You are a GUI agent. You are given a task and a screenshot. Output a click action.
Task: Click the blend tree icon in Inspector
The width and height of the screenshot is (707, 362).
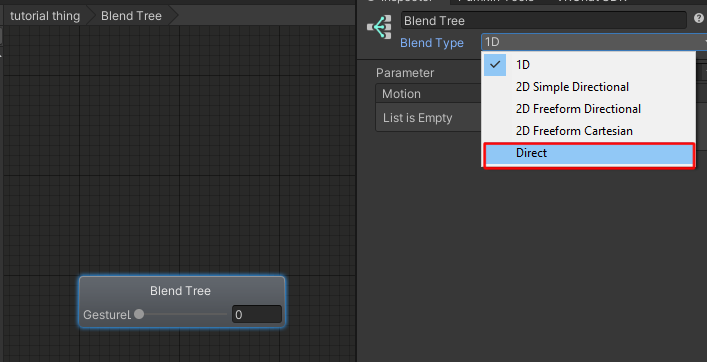[379, 27]
